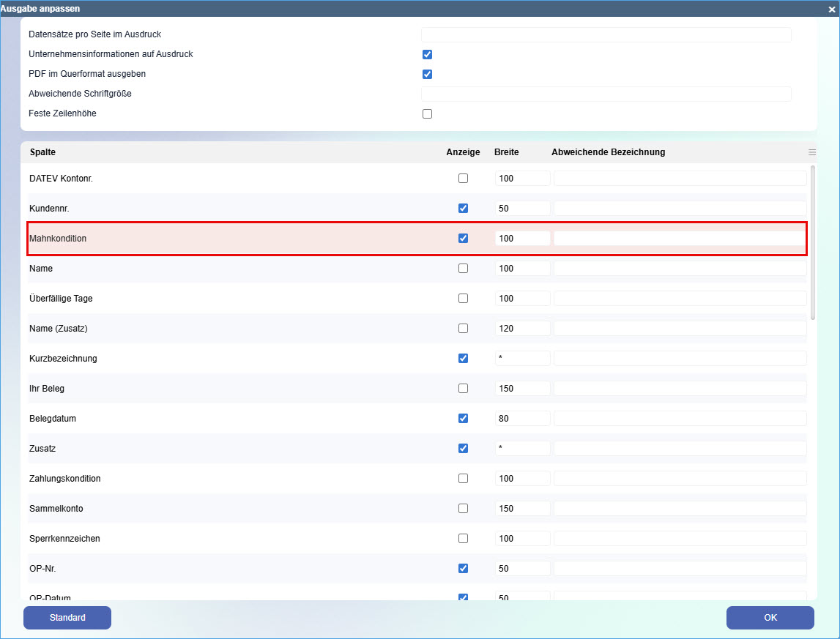Uncheck Anzeige for Mahnkondition row
Viewport: 840px width, 639px height.
pyautogui.click(x=463, y=238)
